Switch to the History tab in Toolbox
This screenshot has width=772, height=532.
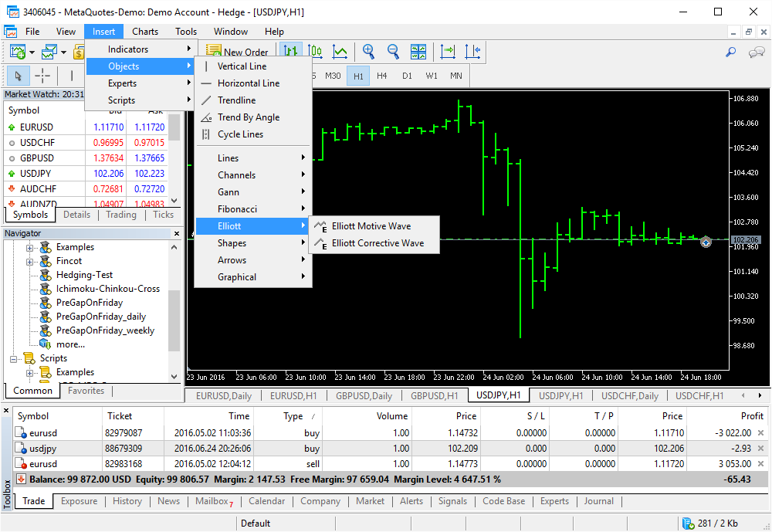(x=127, y=501)
